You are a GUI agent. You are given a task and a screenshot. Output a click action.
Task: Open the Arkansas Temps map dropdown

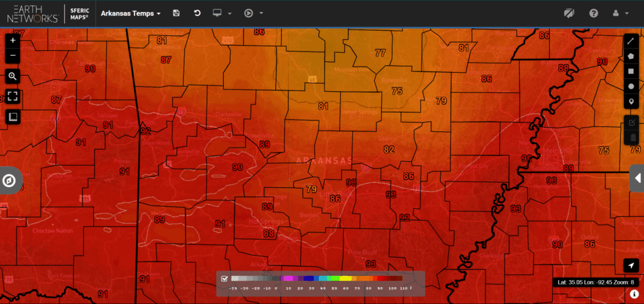131,13
